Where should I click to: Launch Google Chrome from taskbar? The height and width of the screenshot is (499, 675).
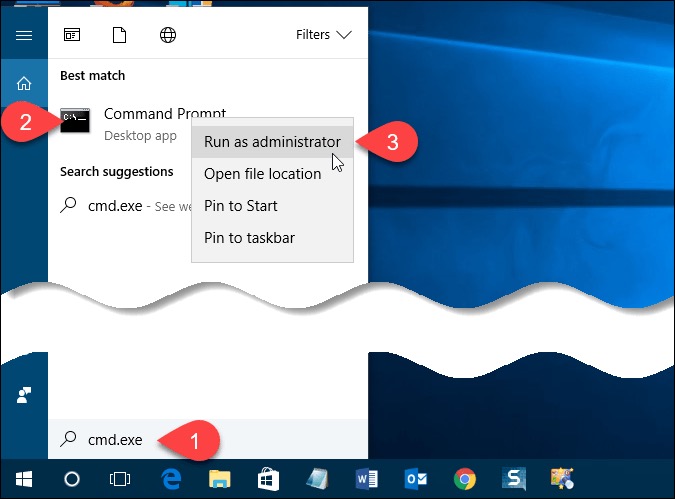pos(464,479)
